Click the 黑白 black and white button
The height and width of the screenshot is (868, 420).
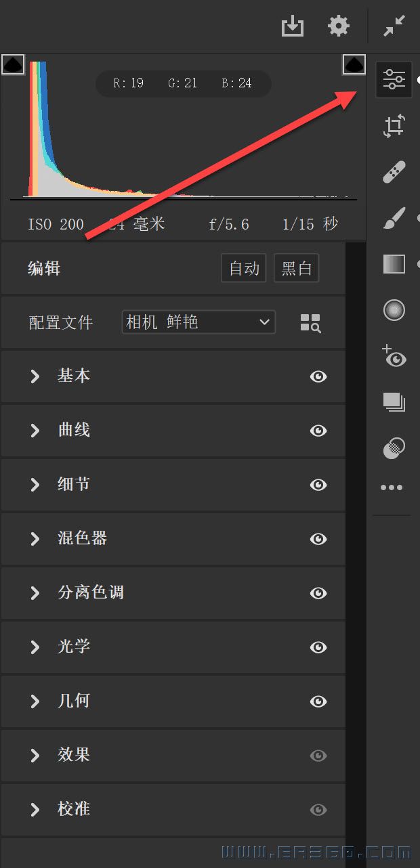tap(296, 269)
